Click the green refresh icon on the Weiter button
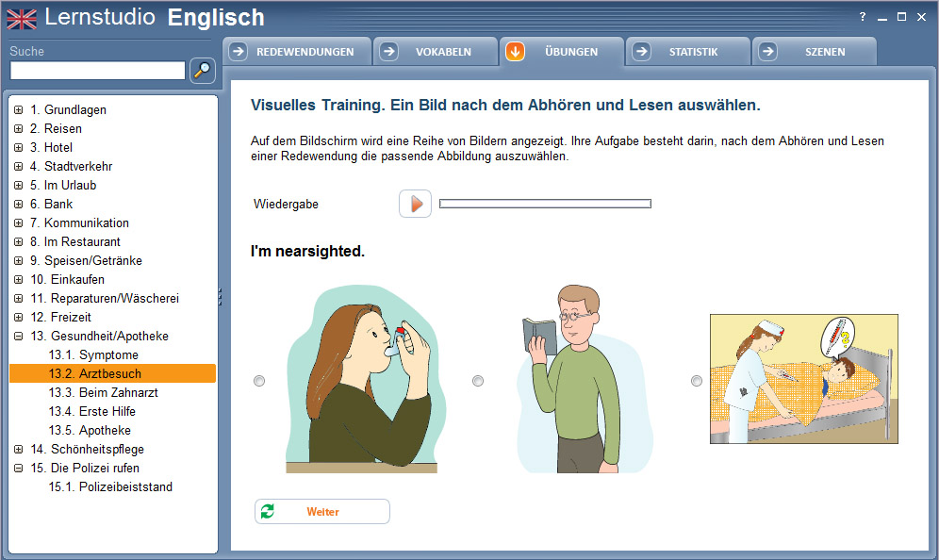This screenshot has width=939, height=560. pos(267,511)
